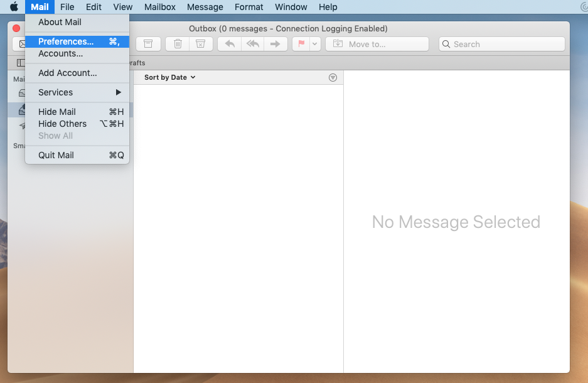Forward message using the right arrow icon
The height and width of the screenshot is (383, 588).
pyautogui.click(x=275, y=44)
